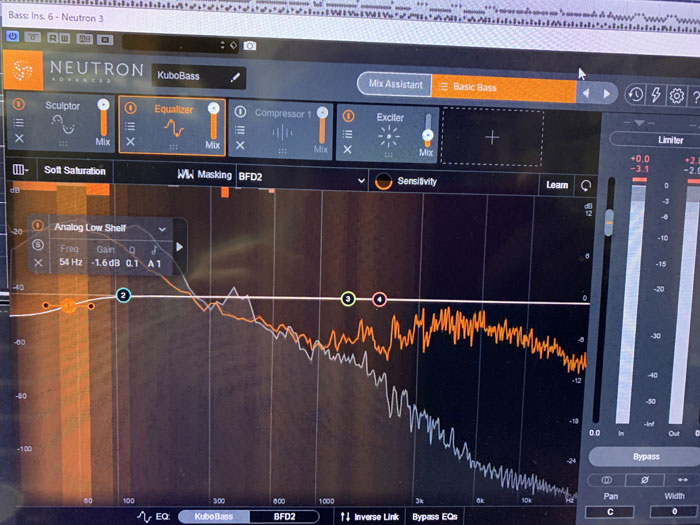Select EQ node 3
This screenshot has width=700, height=525.
tap(348, 299)
